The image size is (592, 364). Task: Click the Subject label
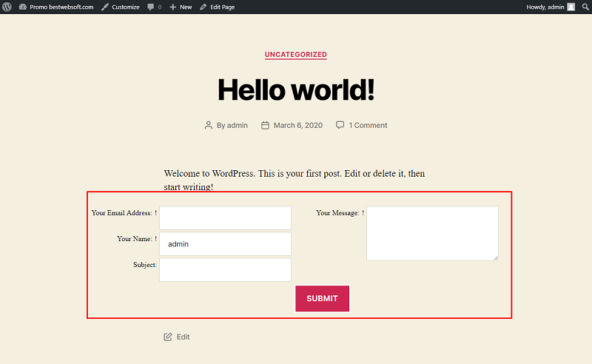pos(145,265)
